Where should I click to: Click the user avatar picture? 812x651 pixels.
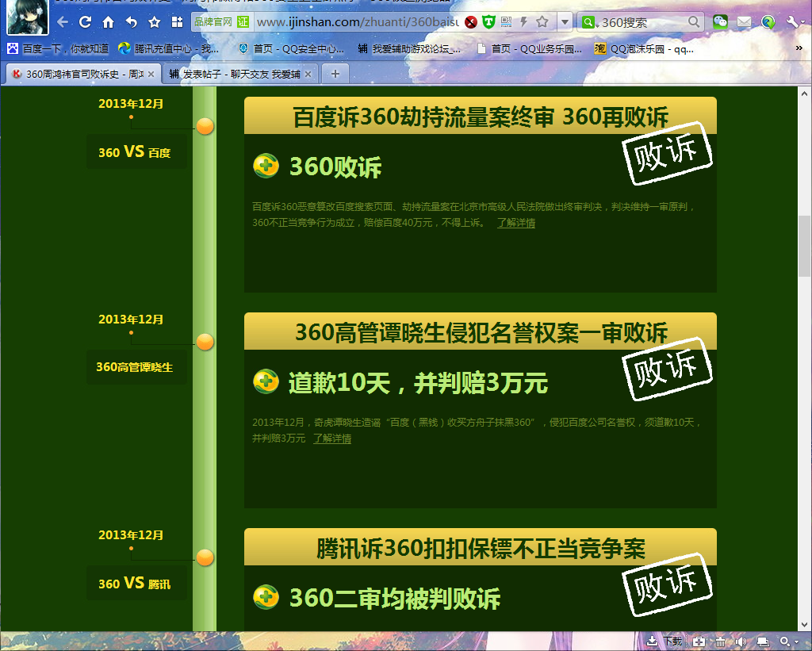pyautogui.click(x=28, y=17)
